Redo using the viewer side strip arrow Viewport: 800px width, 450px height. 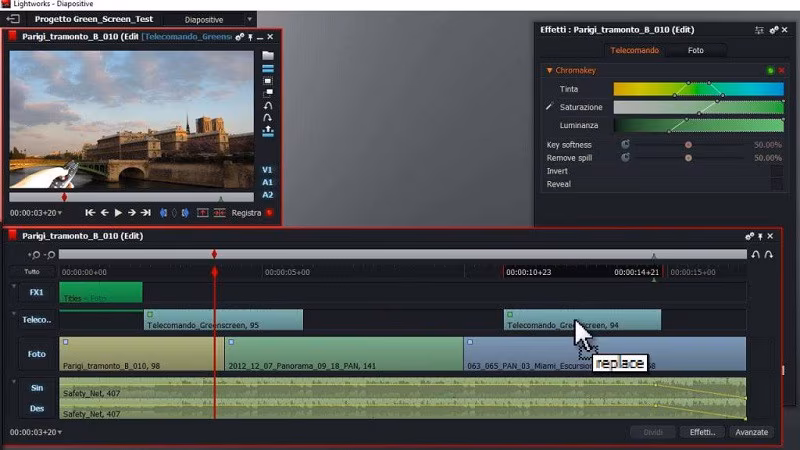tap(268, 117)
